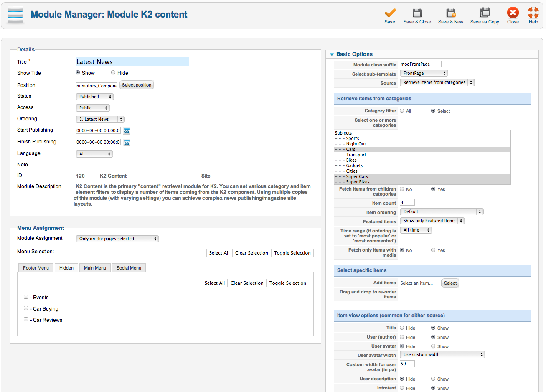The image size is (546, 392).
Task: Click the Module Manager header icon
Action: point(15,15)
